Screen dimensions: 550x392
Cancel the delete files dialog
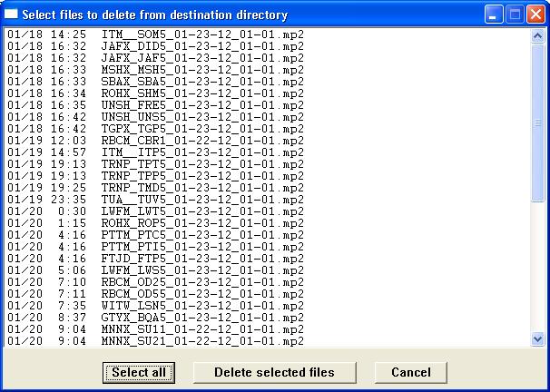(x=411, y=372)
